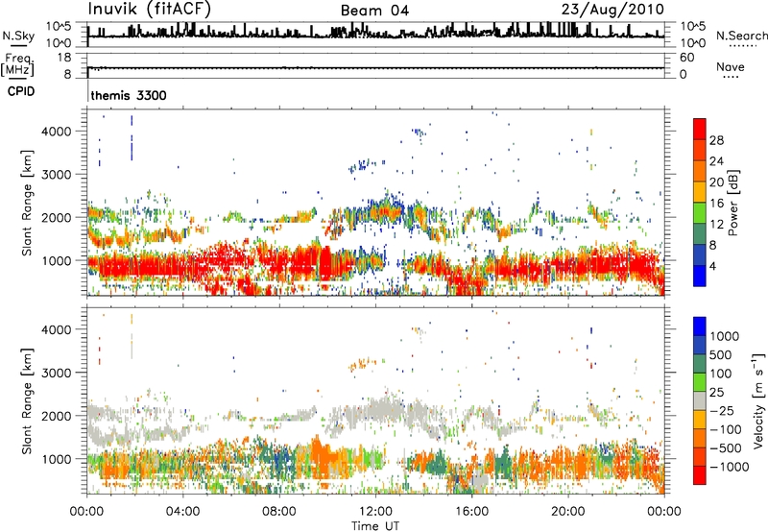Screen dimensions: 768x532
Task: Click the "-500" label on Velocity colorbar
Action: click(726, 447)
